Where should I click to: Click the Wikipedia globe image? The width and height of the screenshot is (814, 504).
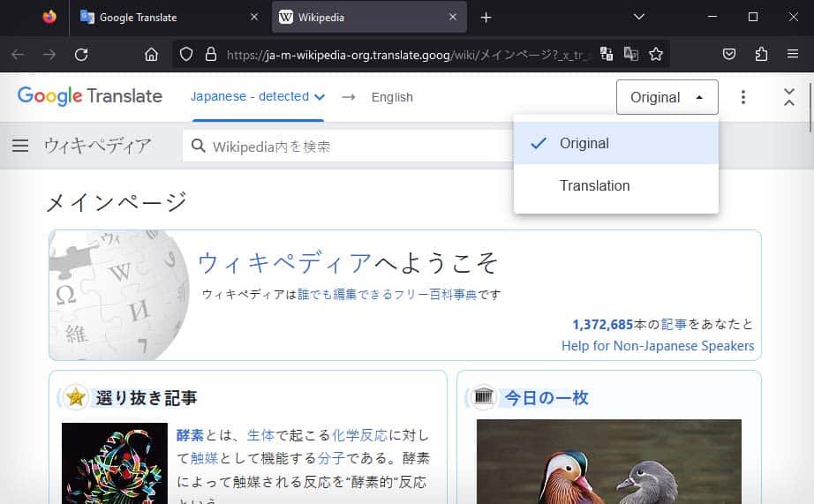119,295
